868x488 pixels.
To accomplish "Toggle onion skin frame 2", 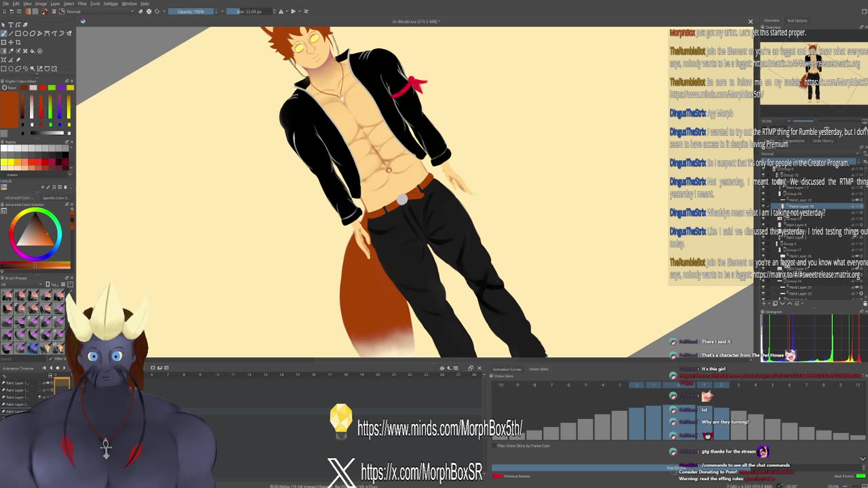I will pos(721,385).
